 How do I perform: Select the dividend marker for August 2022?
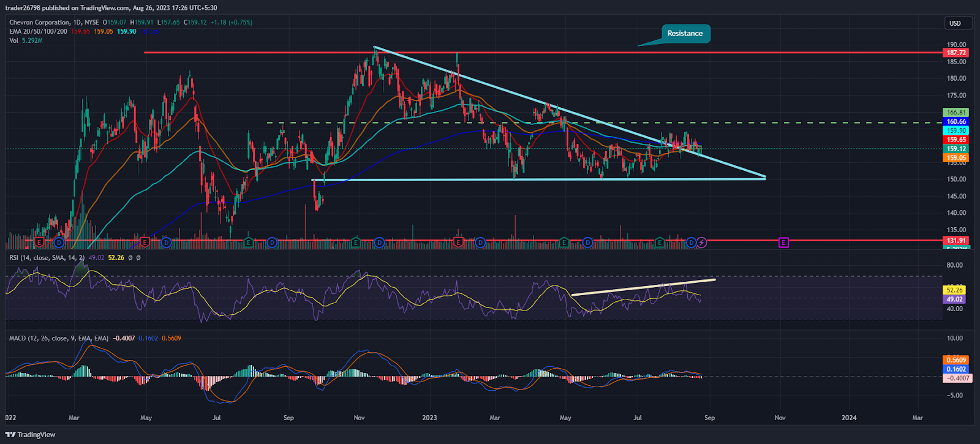point(272,243)
